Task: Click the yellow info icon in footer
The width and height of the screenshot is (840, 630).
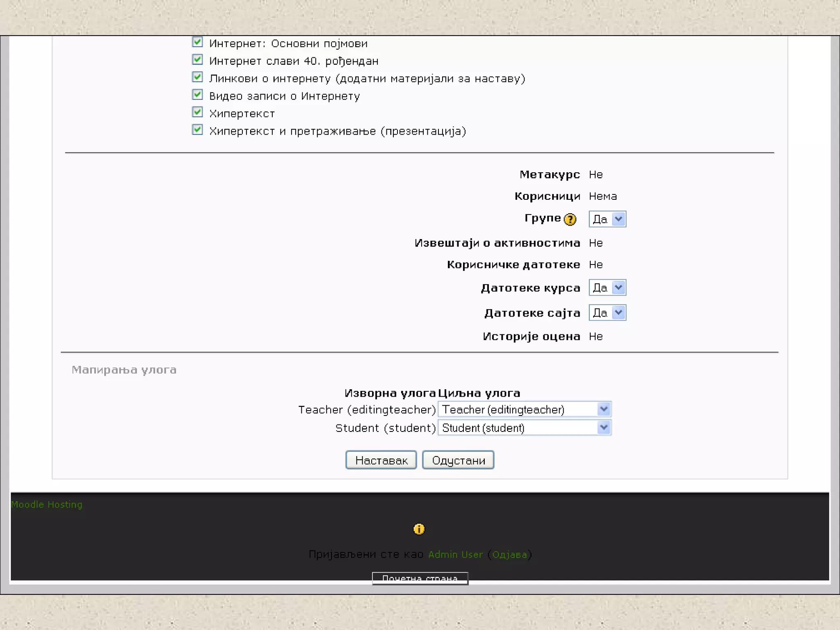Action: 419,529
